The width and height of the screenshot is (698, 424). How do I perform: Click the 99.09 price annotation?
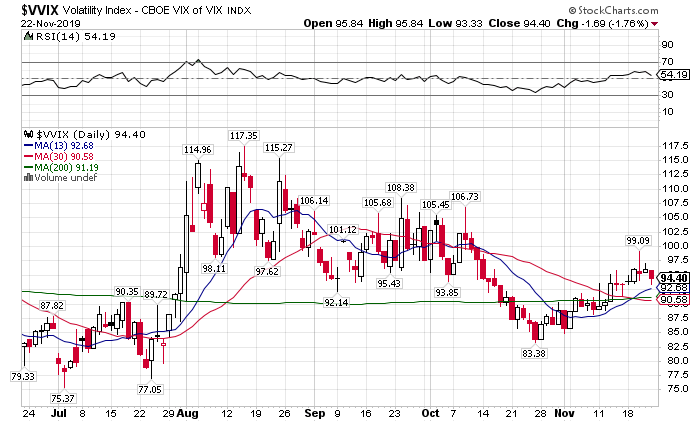(638, 241)
